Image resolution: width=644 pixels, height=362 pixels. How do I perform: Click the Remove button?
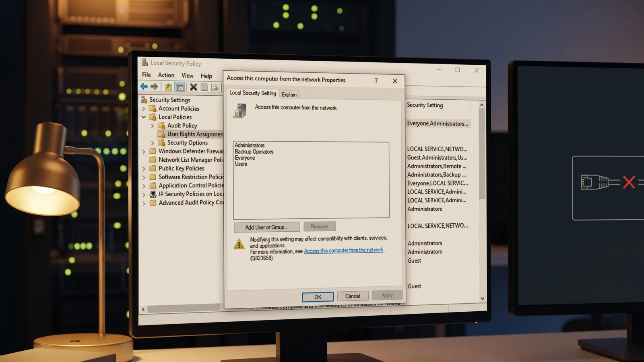pos(319,226)
